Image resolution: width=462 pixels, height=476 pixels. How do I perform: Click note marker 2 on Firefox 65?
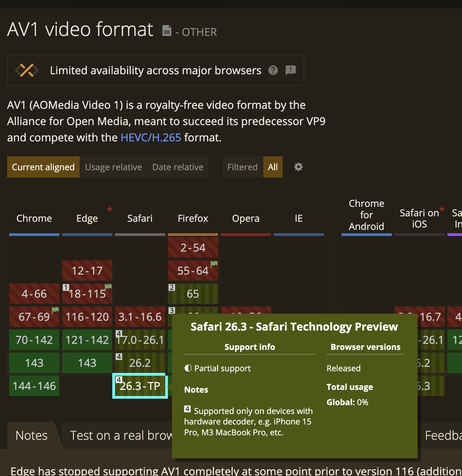point(172,287)
